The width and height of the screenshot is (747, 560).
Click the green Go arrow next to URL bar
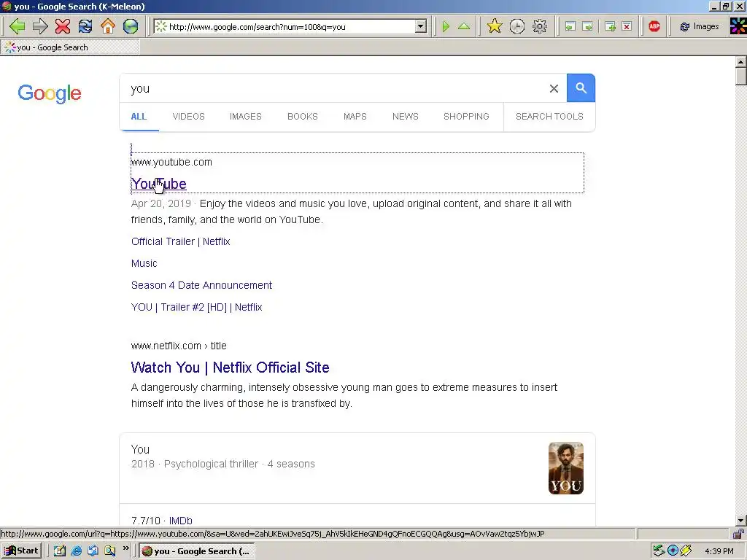click(446, 26)
